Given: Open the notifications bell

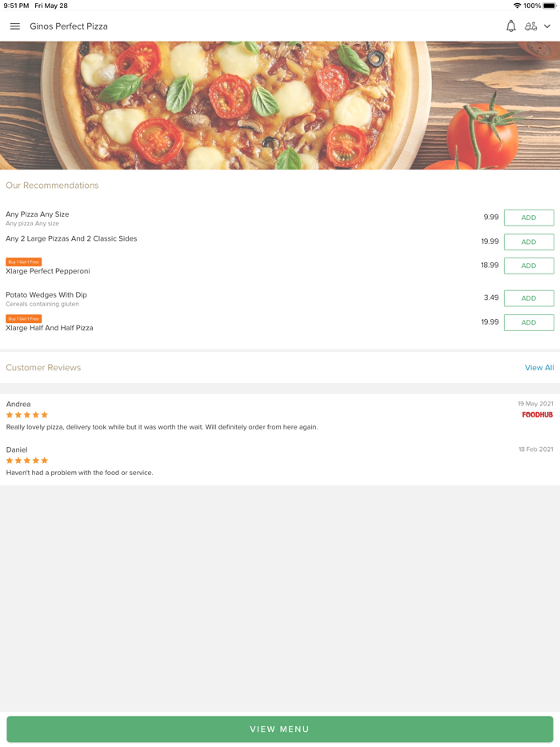Looking at the screenshot, I should 510,26.
